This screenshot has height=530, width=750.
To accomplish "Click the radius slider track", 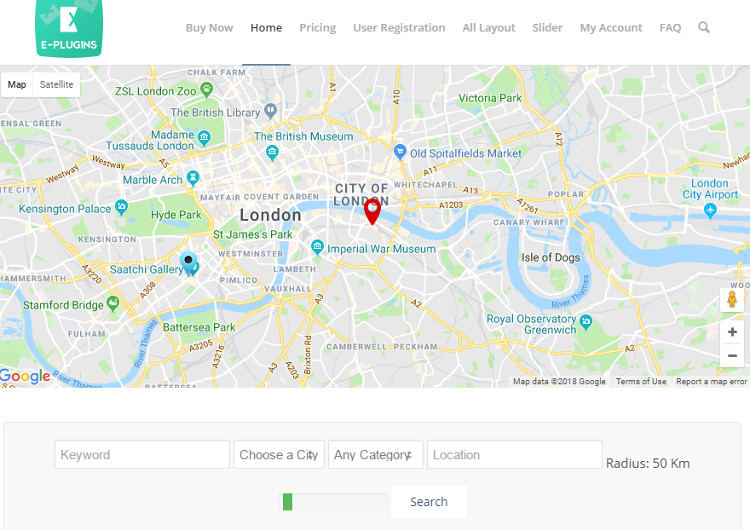I will [333, 502].
